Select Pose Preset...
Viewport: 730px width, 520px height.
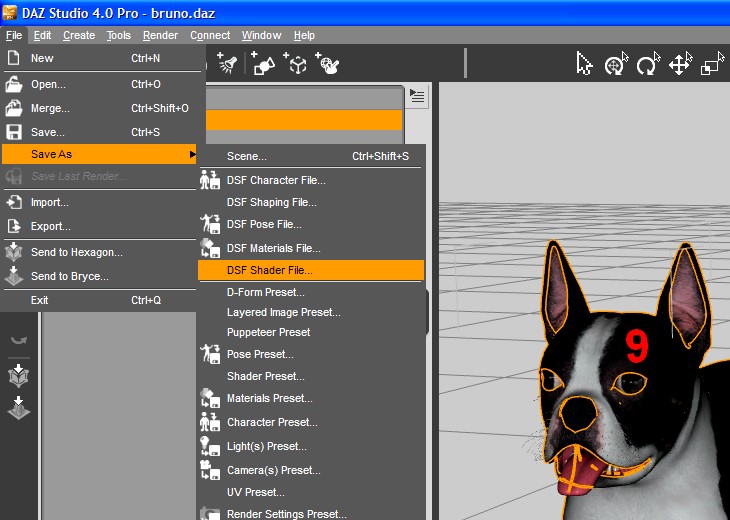point(311,354)
